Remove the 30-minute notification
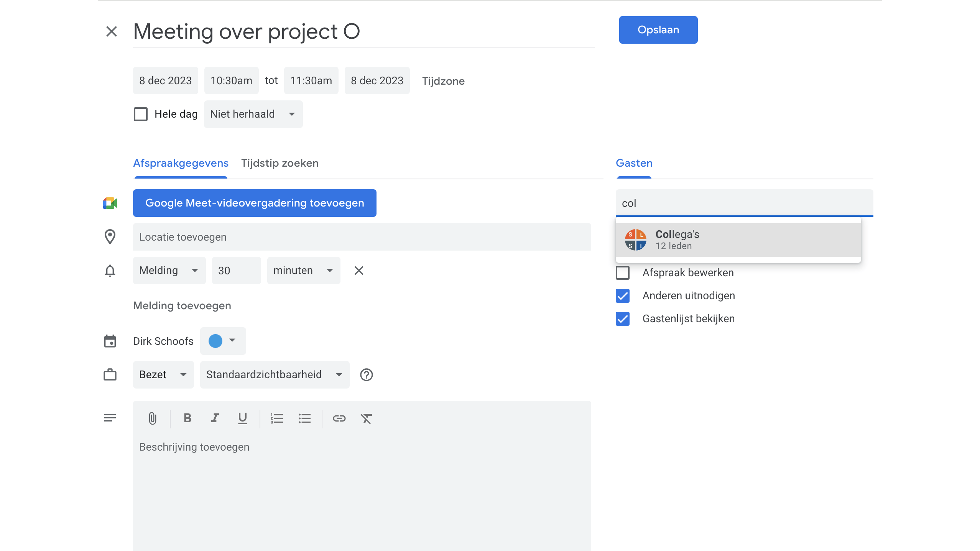 click(358, 271)
